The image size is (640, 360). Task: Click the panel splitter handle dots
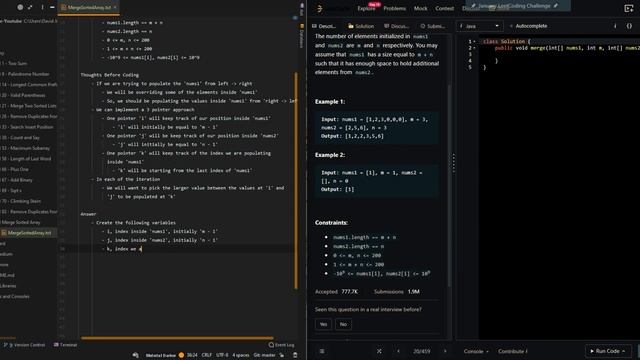(x=453, y=163)
